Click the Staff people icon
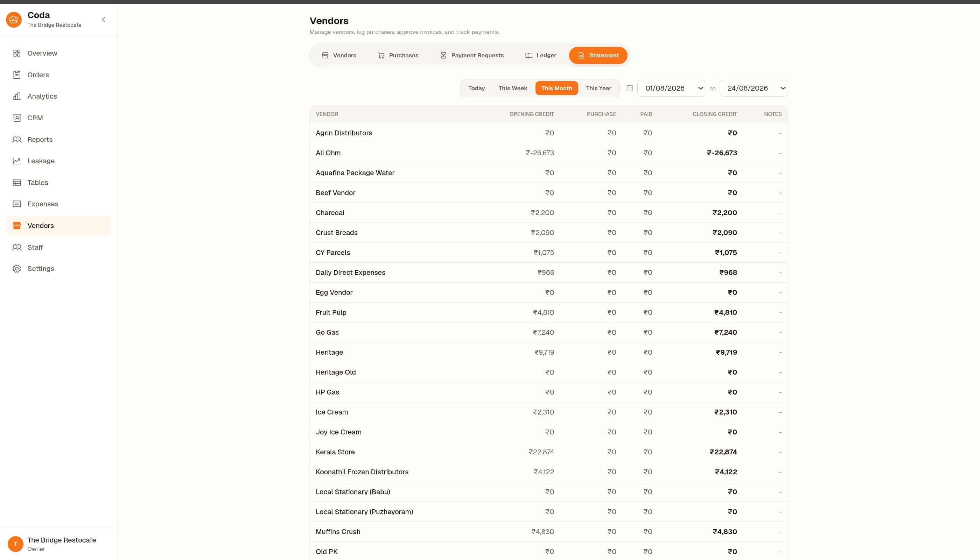 coord(16,247)
